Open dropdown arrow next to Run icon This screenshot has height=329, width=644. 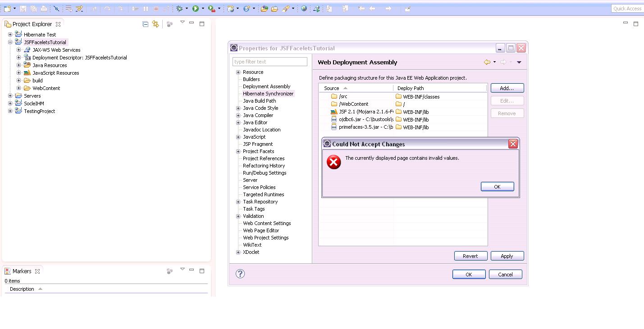click(x=203, y=9)
